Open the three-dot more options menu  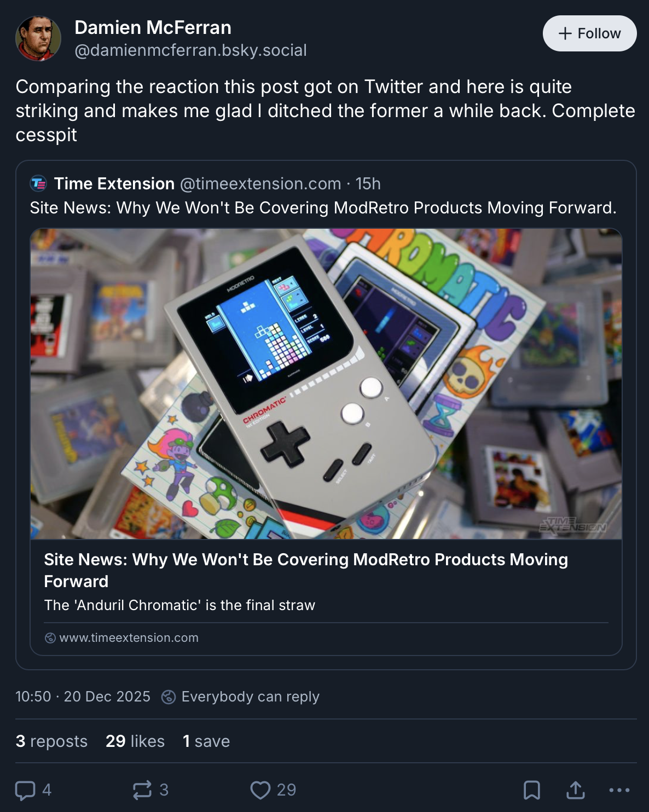click(x=619, y=790)
